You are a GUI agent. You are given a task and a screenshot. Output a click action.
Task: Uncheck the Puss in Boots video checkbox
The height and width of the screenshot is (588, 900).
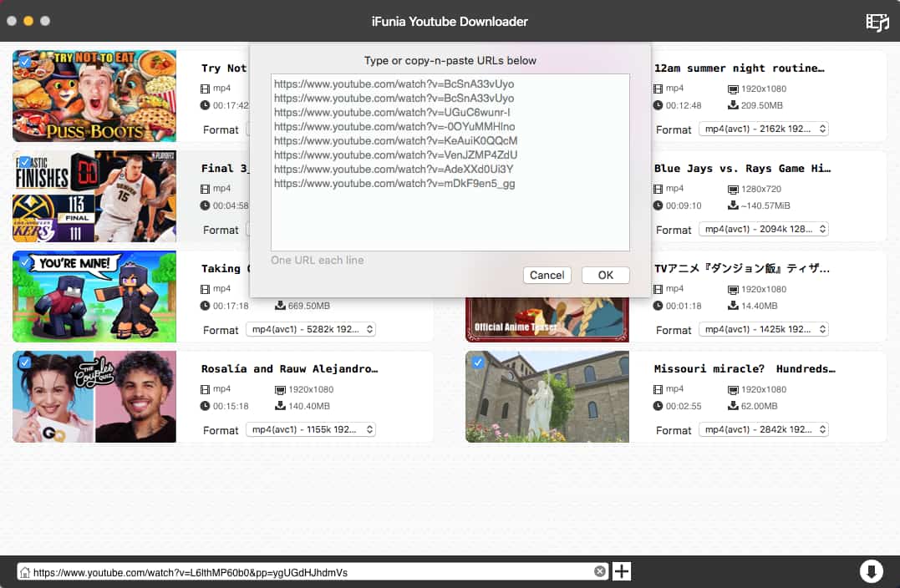point(25,62)
